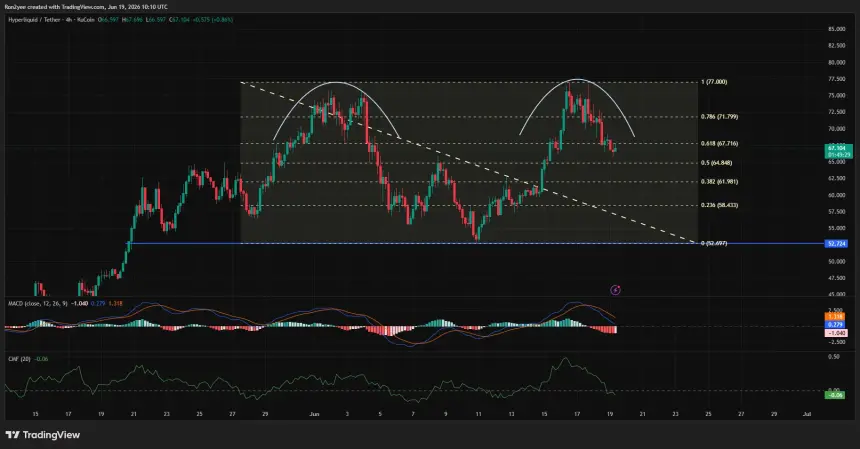This screenshot has width=860, height=449.
Task: Click the header 'created with TradingView.com' caption
Action: [64, 7]
